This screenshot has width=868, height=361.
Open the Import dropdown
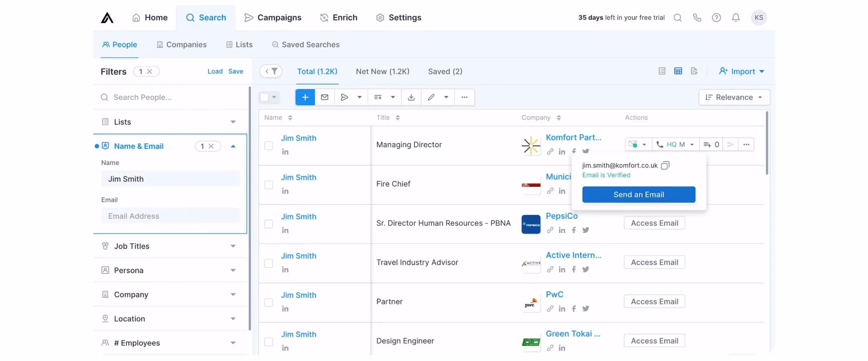pyautogui.click(x=741, y=71)
